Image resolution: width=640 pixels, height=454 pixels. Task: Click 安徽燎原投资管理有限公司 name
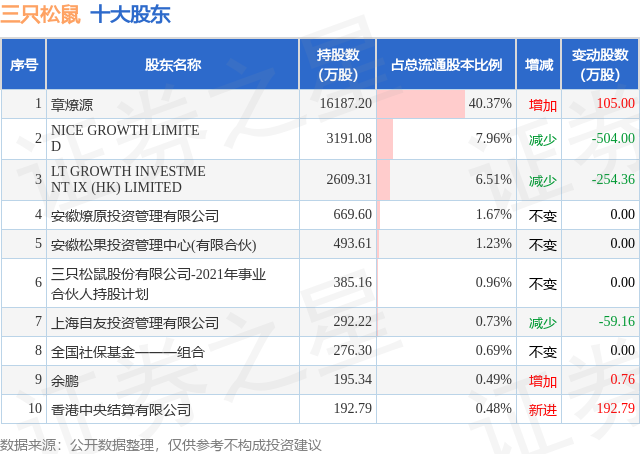tap(135, 216)
